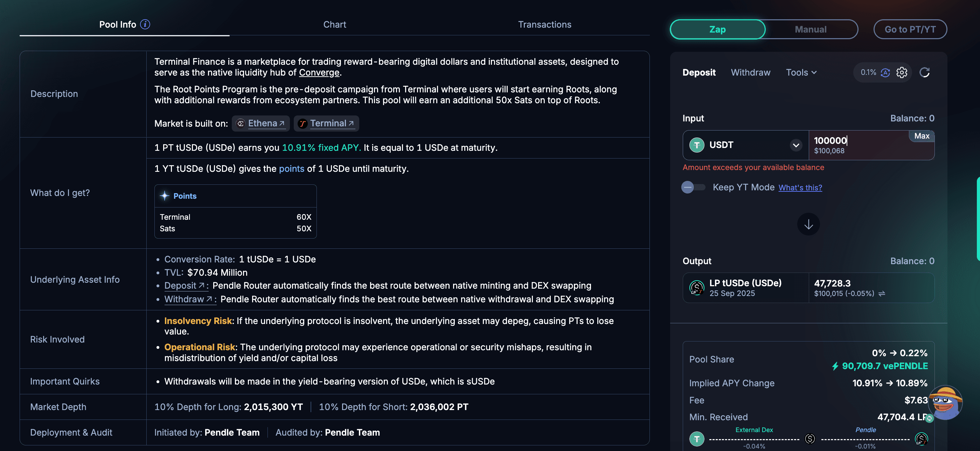Click the swap value display icon beside $100,015
This screenshot has width=980, height=451.
(x=882, y=294)
